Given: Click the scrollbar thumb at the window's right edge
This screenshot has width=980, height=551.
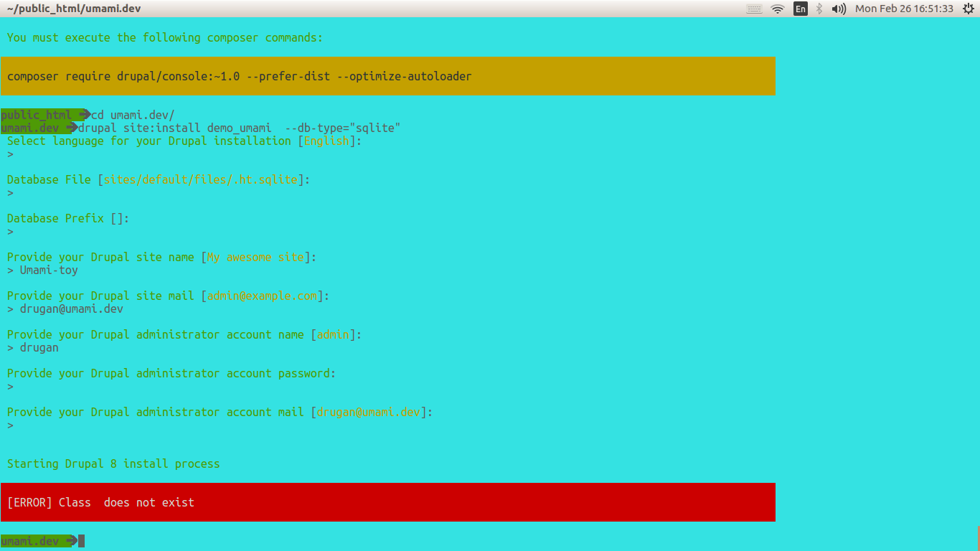Looking at the screenshot, I should 979,538.
